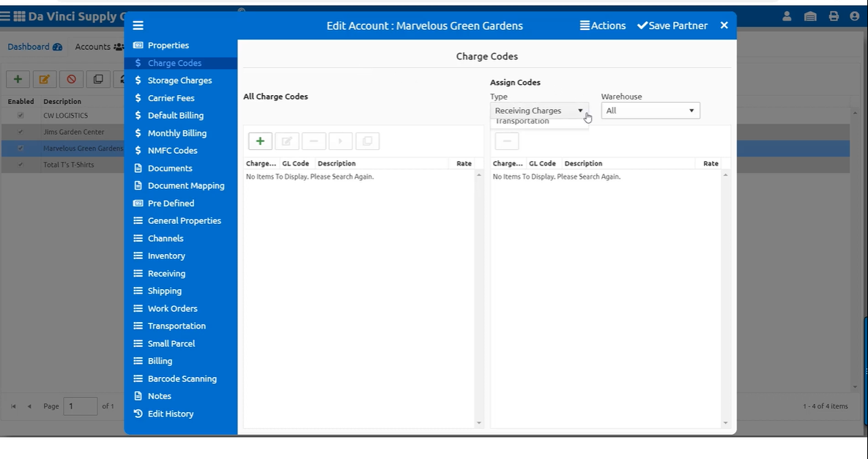Open the Actions menu in dialog header
The width and height of the screenshot is (868, 459).
[x=602, y=26]
